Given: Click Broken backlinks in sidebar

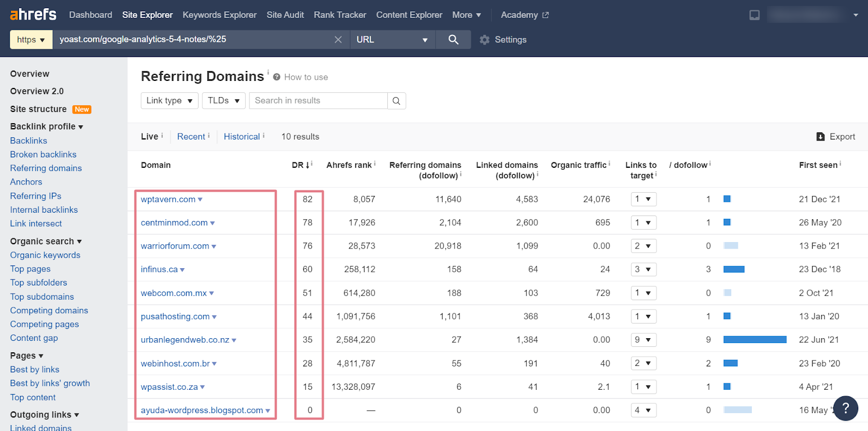Looking at the screenshot, I should coord(43,155).
